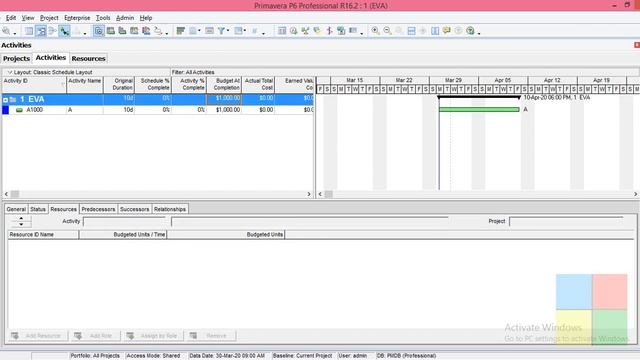Open the Group and Sort icon
The image size is (640, 360).
click(238, 31)
